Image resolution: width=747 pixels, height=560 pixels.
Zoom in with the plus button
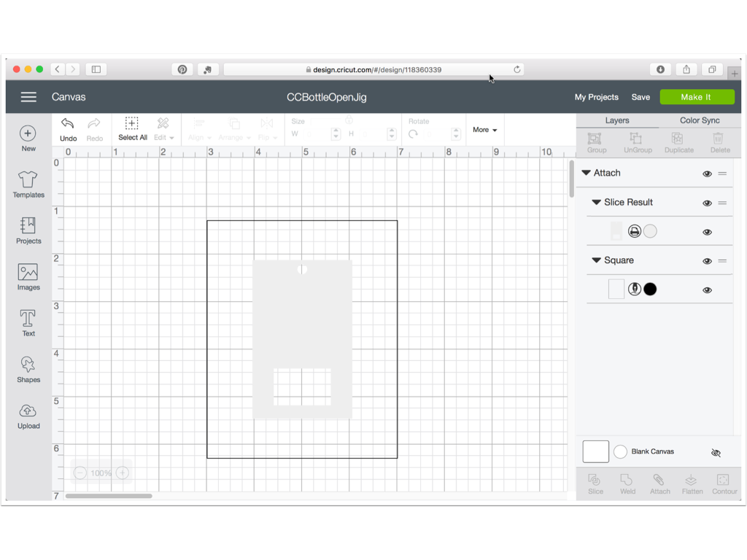coord(123,472)
